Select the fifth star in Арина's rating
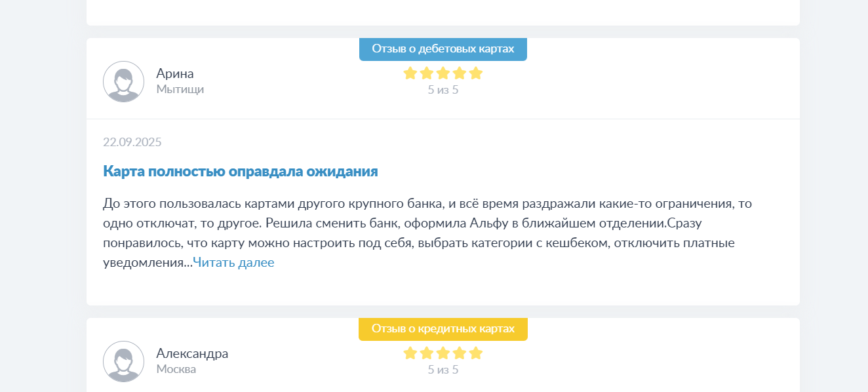Viewport: 868px width, 392px height. [476, 73]
